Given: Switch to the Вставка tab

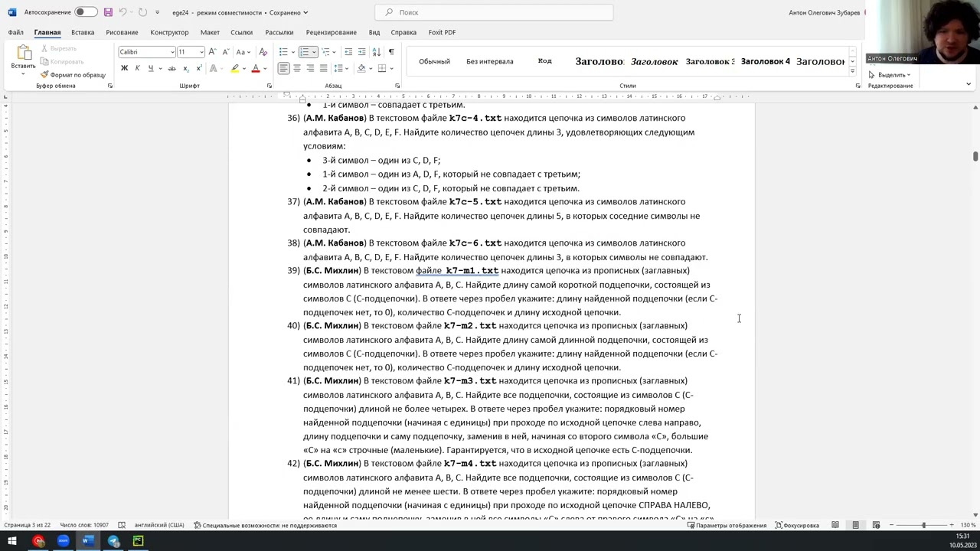Looking at the screenshot, I should coord(83,32).
